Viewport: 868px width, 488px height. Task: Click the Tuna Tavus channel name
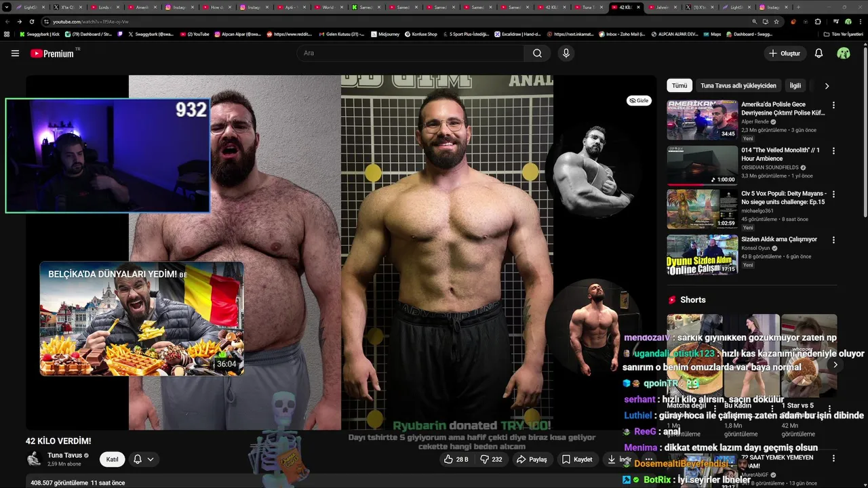pyautogui.click(x=65, y=455)
